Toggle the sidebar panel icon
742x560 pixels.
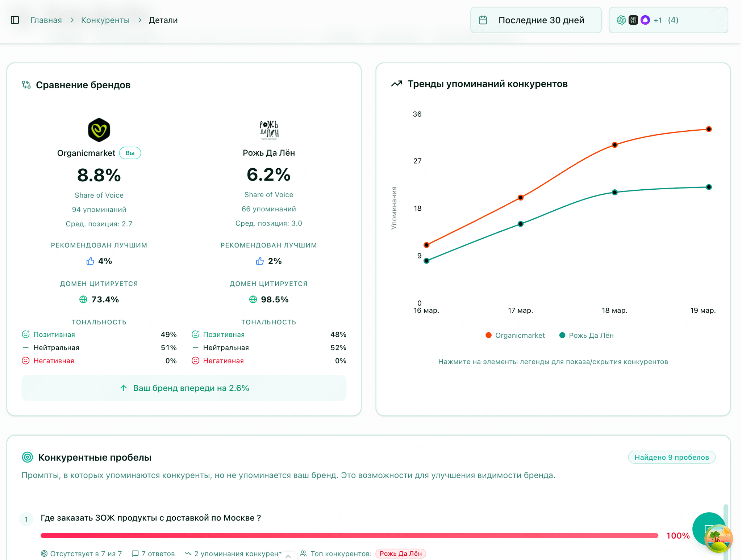[15, 20]
